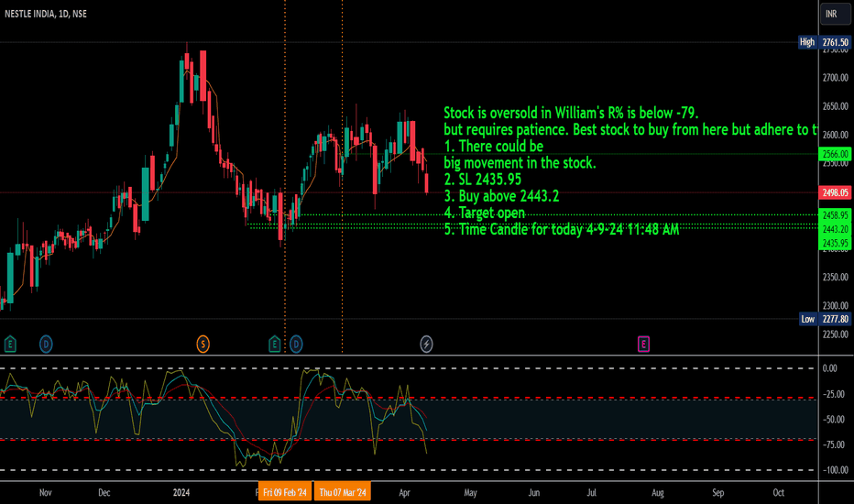
Task: Click the dividend D icon near February
Action: click(x=296, y=344)
